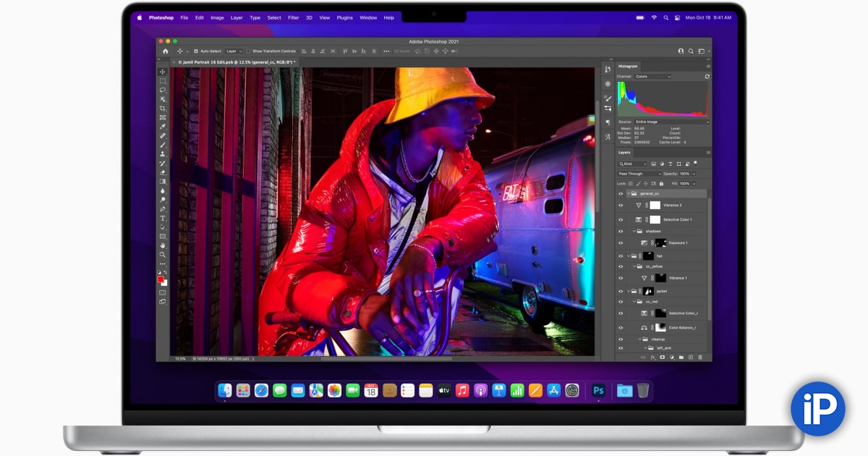Click the trash icon to delete layer
Image resolution: width=868 pixels, height=456 pixels.
699,357
